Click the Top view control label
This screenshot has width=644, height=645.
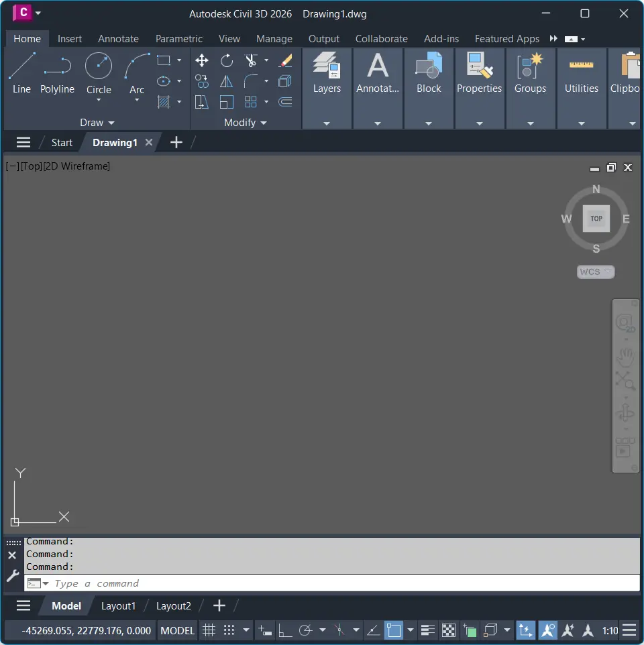(32, 166)
